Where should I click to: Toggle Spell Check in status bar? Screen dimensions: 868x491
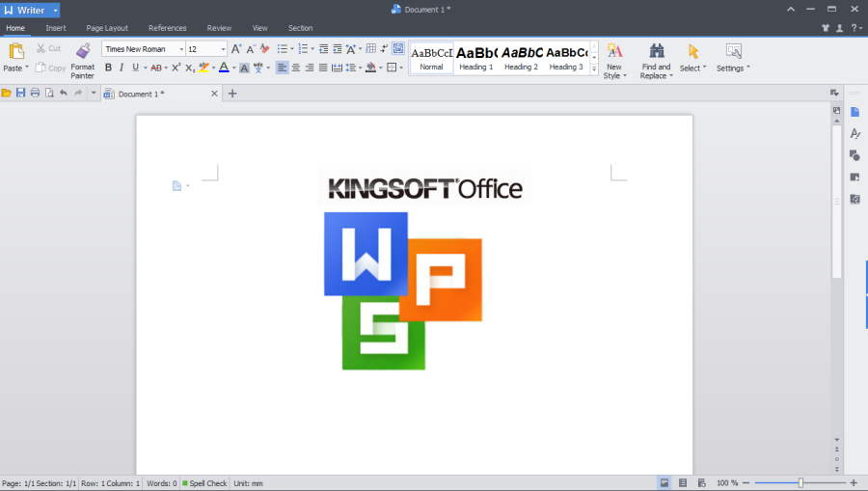point(204,482)
